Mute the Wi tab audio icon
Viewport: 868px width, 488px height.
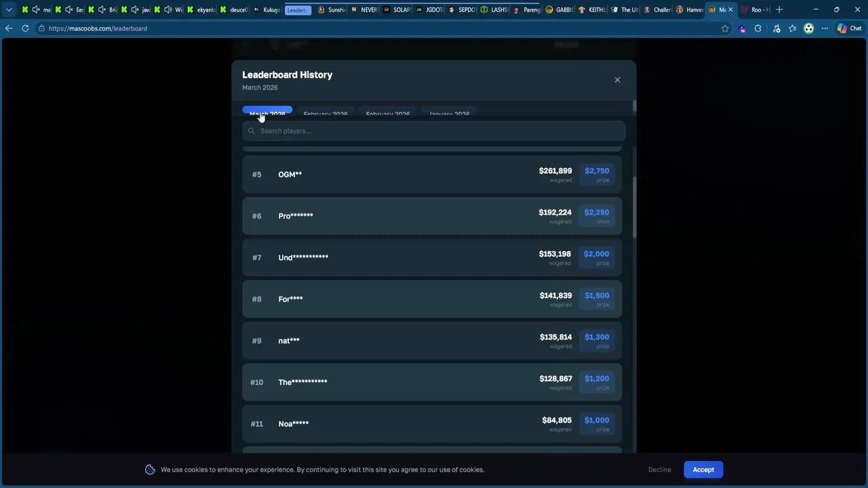[x=167, y=9]
